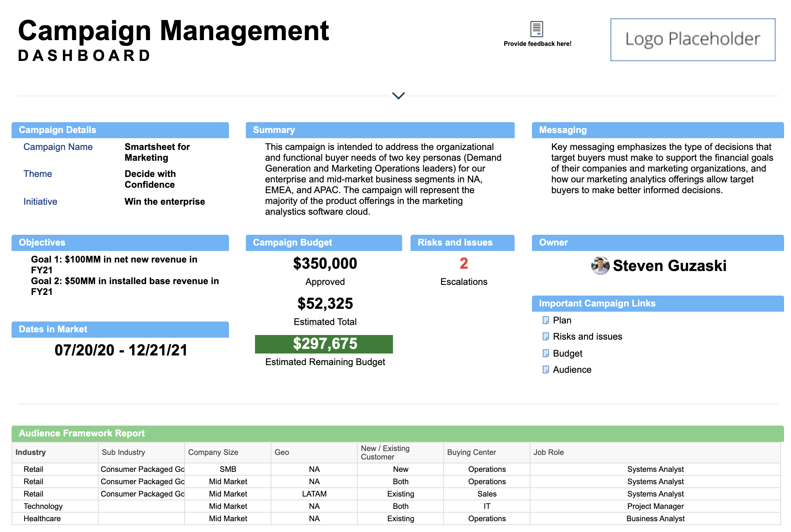This screenshot has width=791, height=532.
Task: Select the Healthcare row in report
Action: click(42, 519)
